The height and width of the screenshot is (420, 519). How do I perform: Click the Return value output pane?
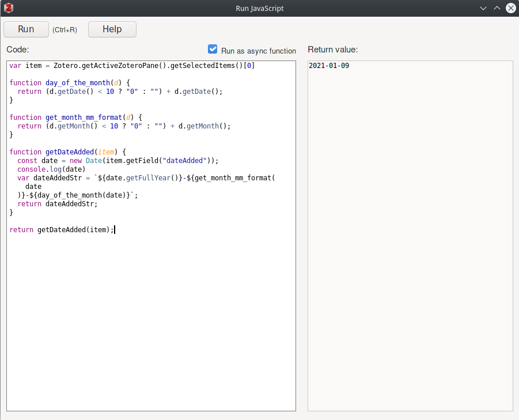[x=410, y=236]
